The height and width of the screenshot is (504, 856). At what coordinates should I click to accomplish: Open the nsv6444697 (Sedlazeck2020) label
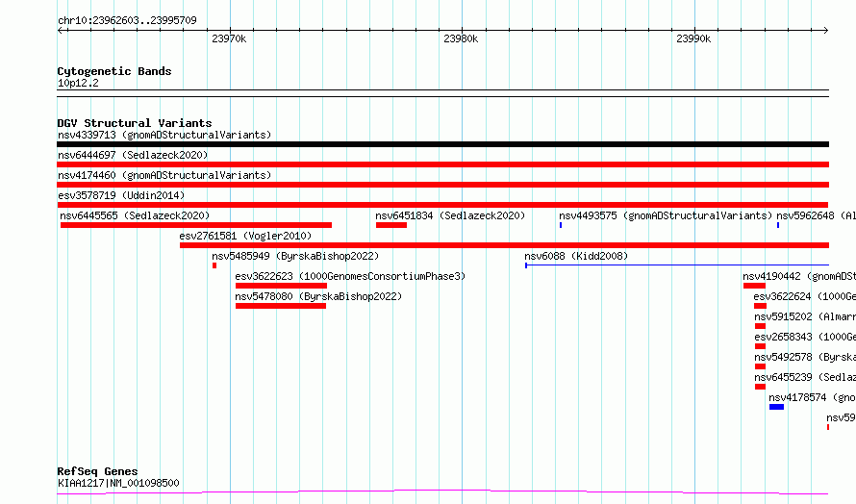click(x=133, y=155)
